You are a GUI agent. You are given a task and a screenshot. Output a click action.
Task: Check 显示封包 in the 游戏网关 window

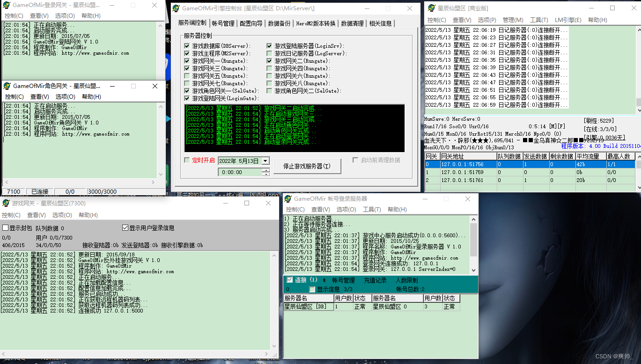(x=6, y=228)
